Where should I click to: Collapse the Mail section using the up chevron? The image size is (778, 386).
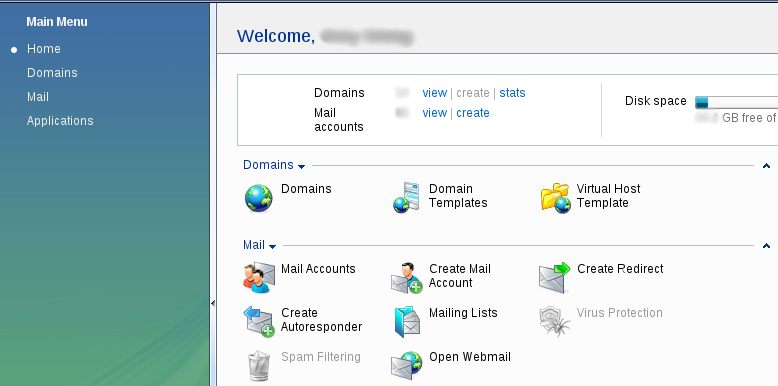point(766,246)
